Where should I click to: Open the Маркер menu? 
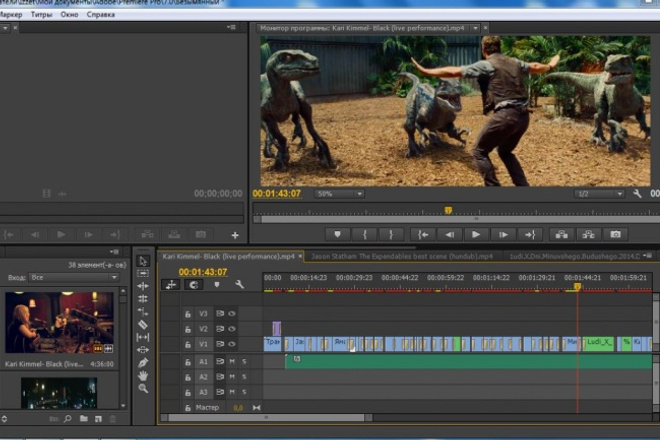(11, 14)
